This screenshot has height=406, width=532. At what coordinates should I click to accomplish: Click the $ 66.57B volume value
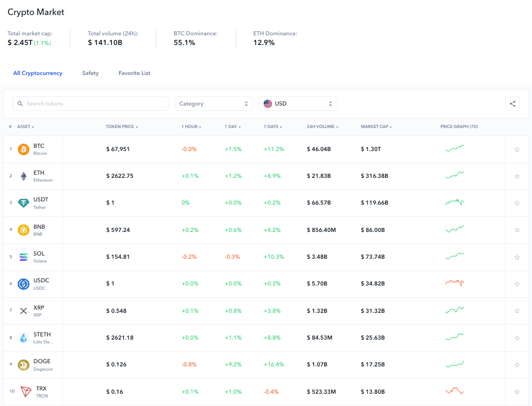[x=319, y=203]
